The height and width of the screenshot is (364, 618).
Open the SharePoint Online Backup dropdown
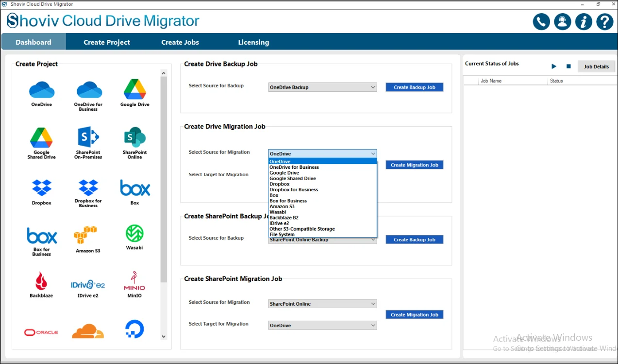pos(322,240)
